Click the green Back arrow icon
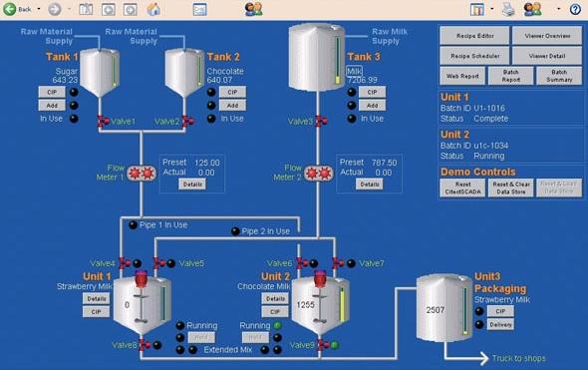Image resolution: width=588 pixels, height=370 pixels. (10, 9)
